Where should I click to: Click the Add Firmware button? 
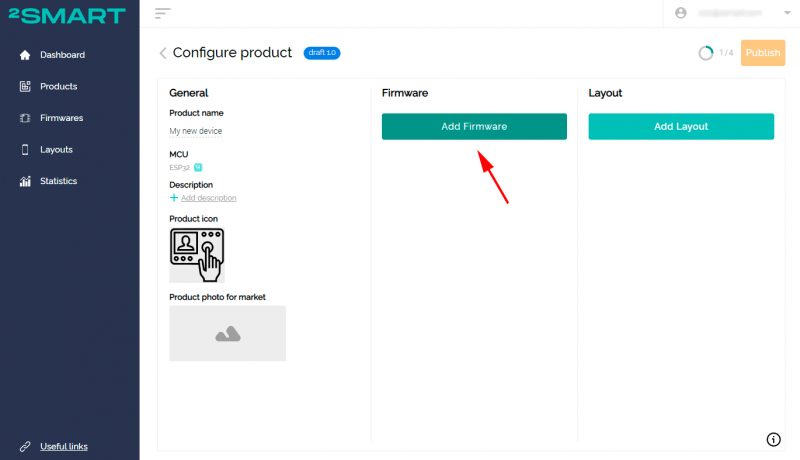[474, 127]
